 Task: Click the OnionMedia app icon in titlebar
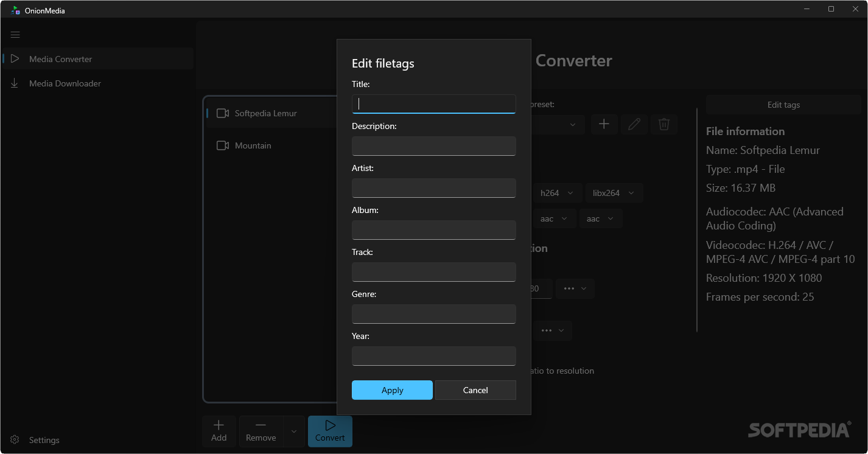coord(16,10)
